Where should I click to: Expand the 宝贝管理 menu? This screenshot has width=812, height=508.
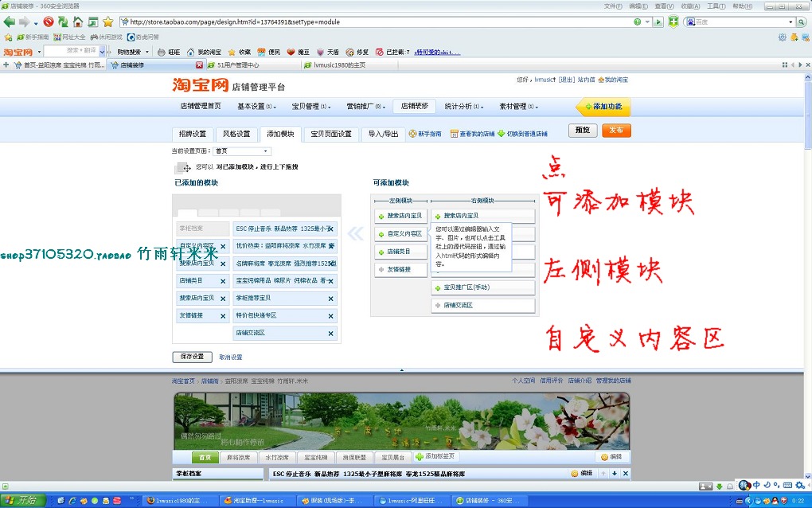(x=310, y=106)
